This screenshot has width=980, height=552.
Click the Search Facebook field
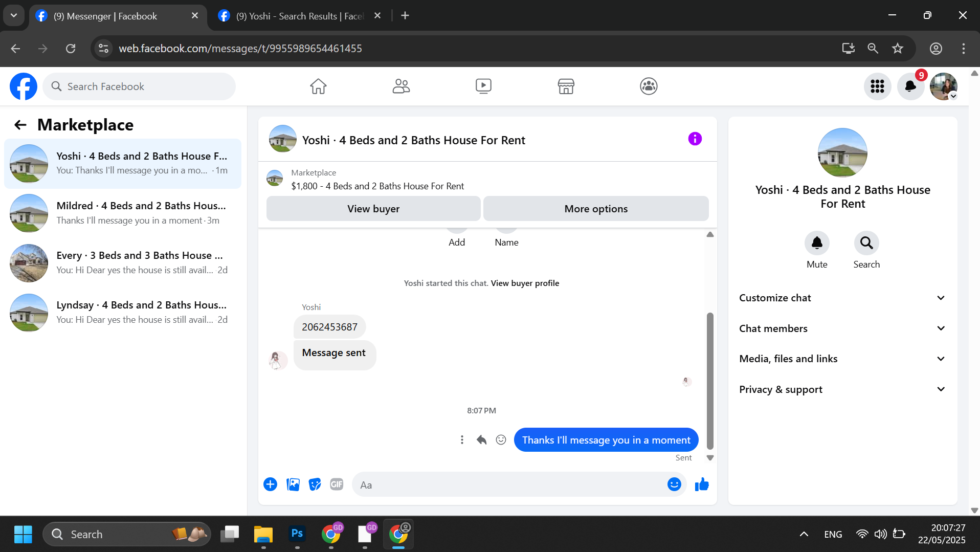(x=139, y=86)
